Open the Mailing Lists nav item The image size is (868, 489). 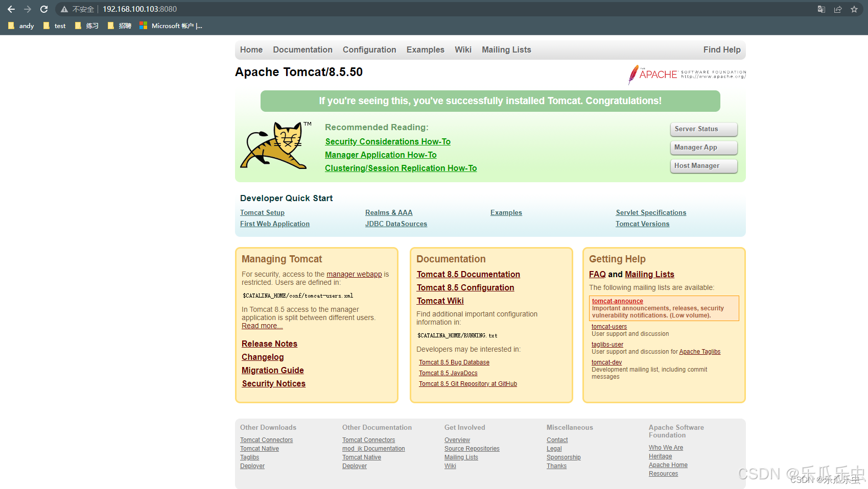click(x=506, y=50)
